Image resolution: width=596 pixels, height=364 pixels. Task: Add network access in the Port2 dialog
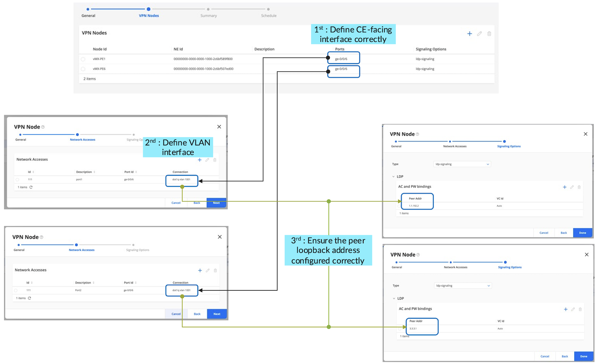(200, 271)
